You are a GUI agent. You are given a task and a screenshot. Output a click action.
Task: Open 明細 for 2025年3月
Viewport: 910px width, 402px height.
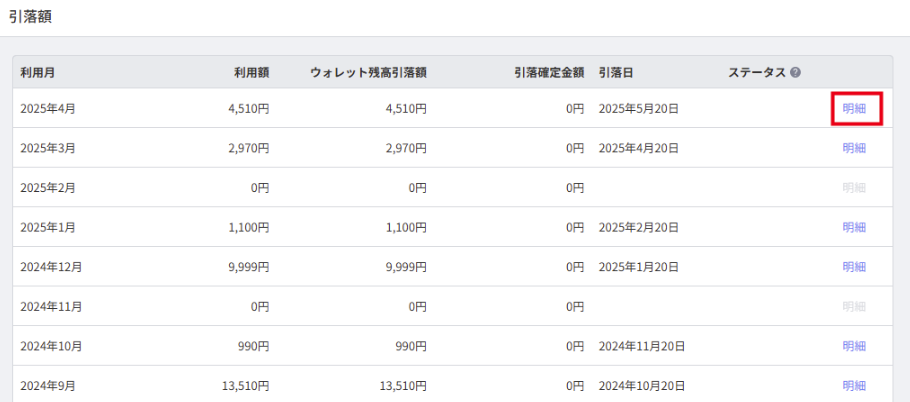[x=854, y=148]
